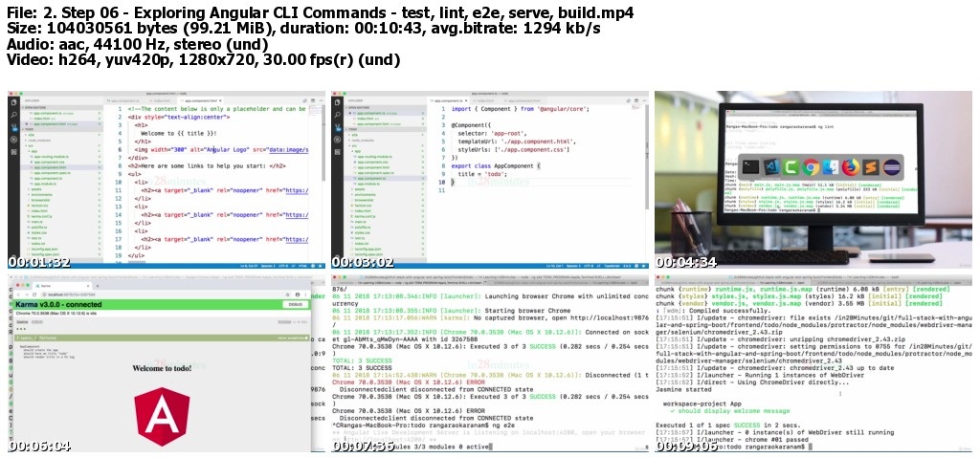This screenshot has height=458, width=980.
Task: Select Firefox in the app switcher
Action: [851, 166]
